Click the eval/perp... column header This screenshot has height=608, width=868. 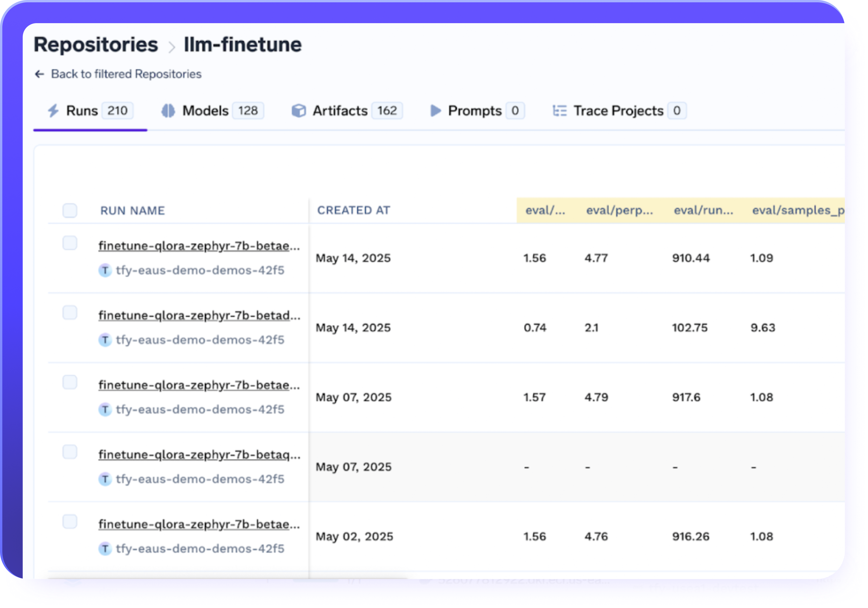pos(619,210)
